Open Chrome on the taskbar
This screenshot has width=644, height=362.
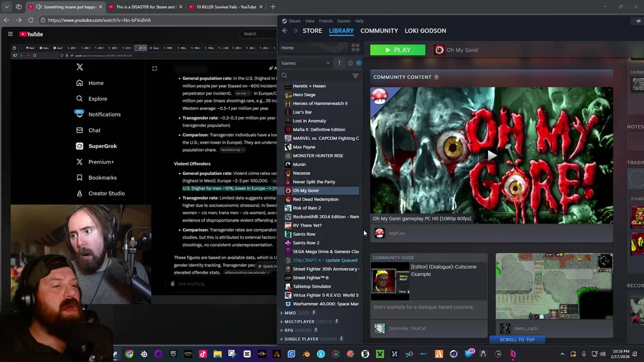point(129,354)
